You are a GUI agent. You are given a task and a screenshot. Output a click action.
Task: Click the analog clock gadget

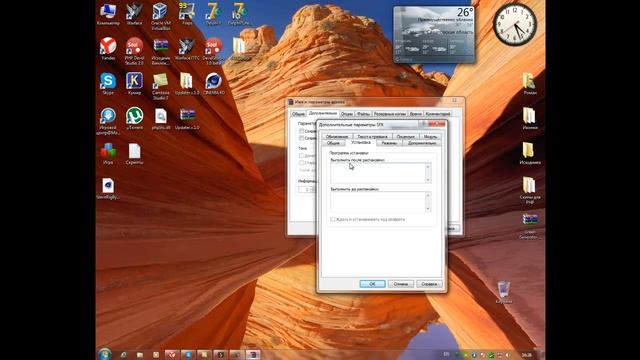coord(515,24)
